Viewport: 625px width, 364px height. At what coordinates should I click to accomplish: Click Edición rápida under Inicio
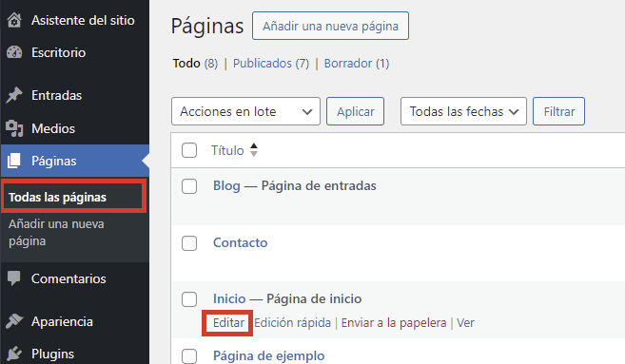[293, 322]
